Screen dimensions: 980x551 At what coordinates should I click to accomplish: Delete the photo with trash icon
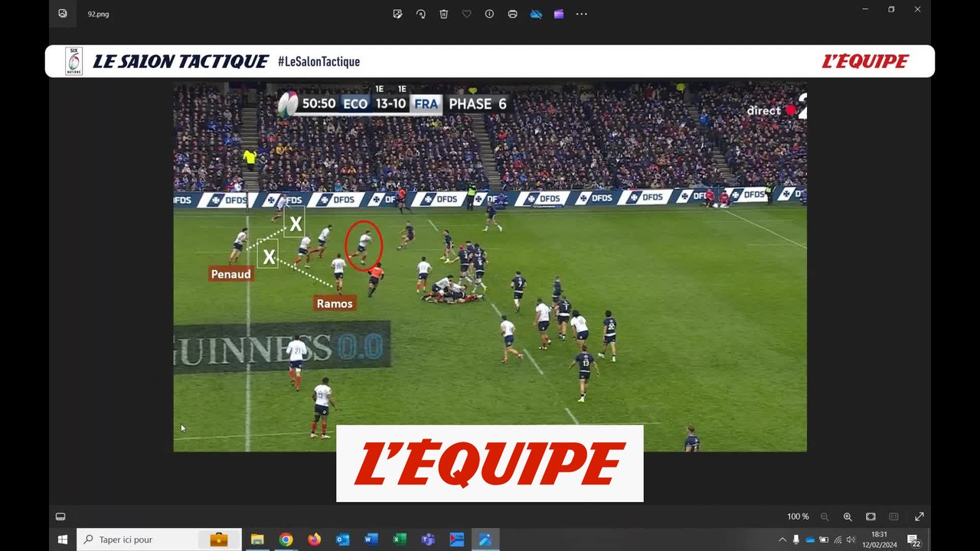(443, 14)
